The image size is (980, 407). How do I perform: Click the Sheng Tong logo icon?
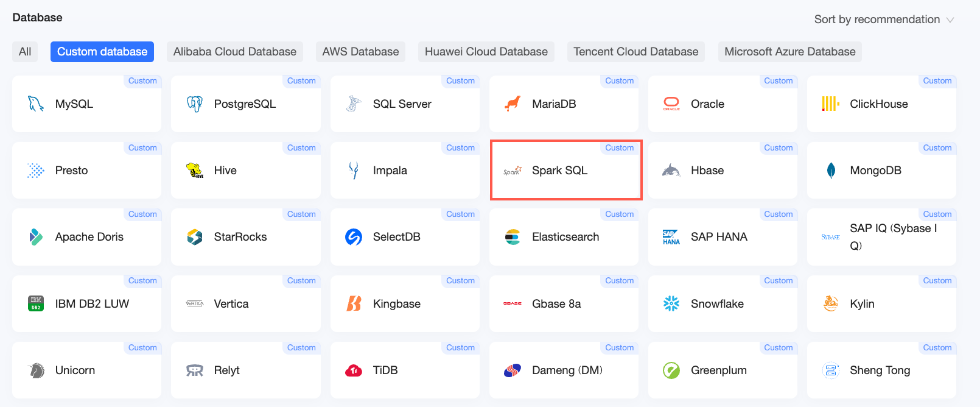point(830,370)
